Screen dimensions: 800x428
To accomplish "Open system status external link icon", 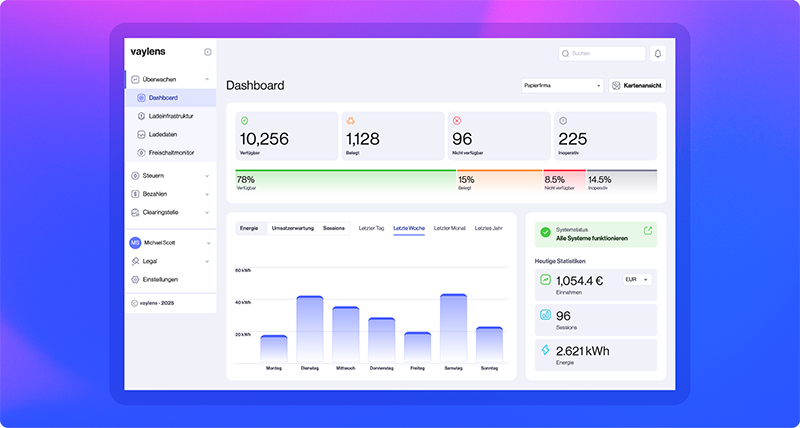I will point(648,231).
